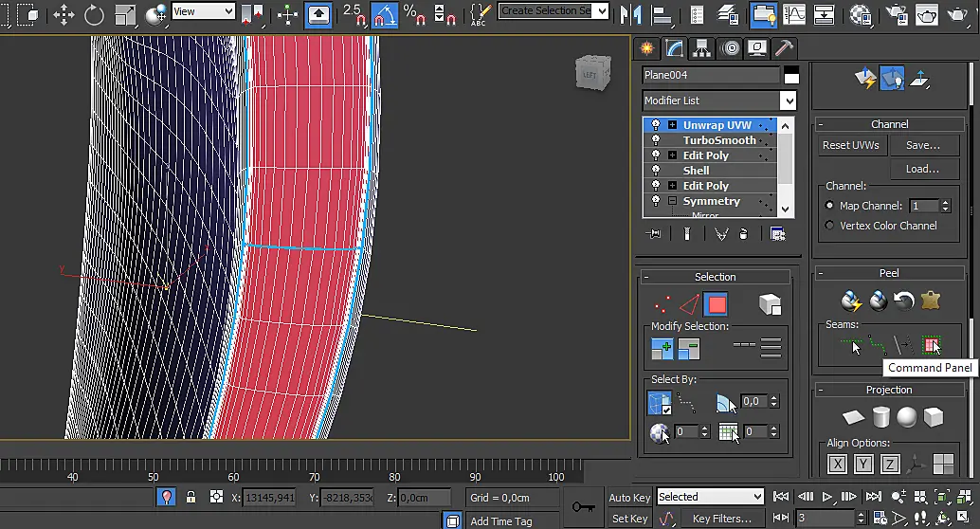Click the Edit Seams tool
This screenshot has width=980, height=529.
(851, 345)
